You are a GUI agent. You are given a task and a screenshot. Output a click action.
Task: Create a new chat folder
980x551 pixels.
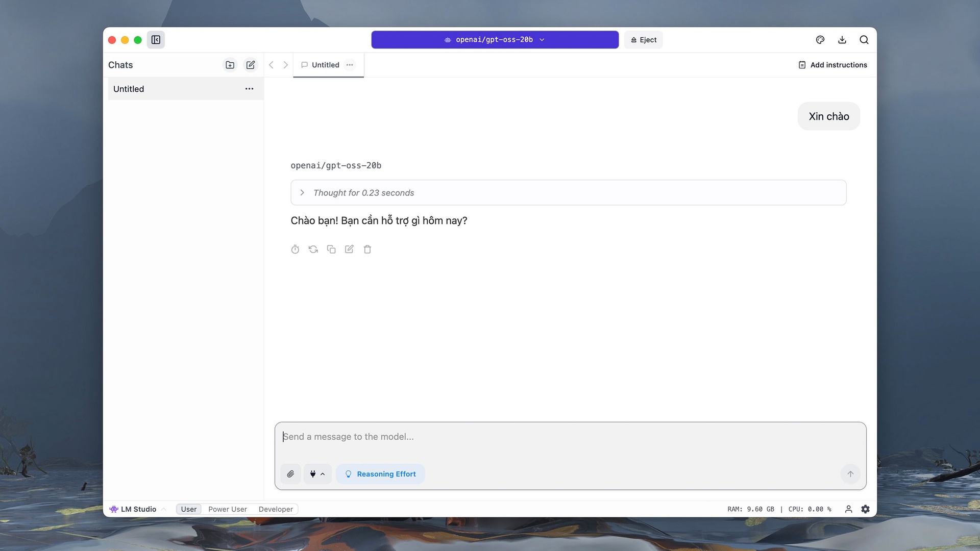click(230, 65)
